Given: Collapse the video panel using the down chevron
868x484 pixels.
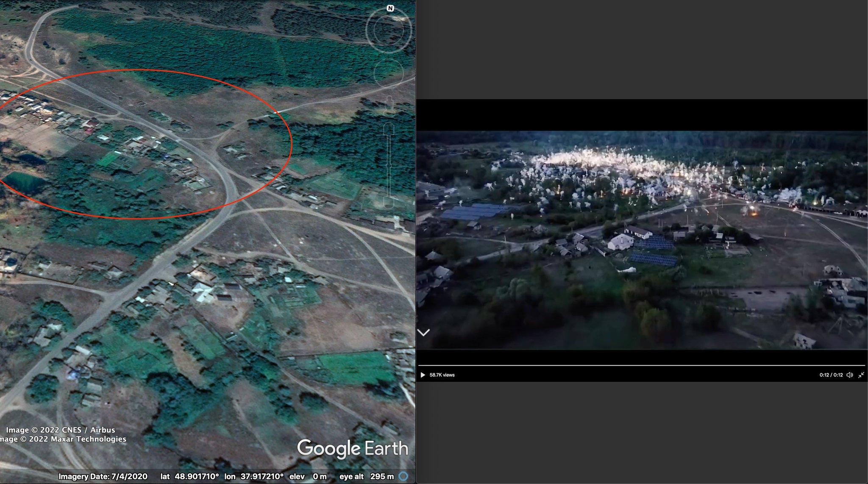Looking at the screenshot, I should pyautogui.click(x=424, y=332).
